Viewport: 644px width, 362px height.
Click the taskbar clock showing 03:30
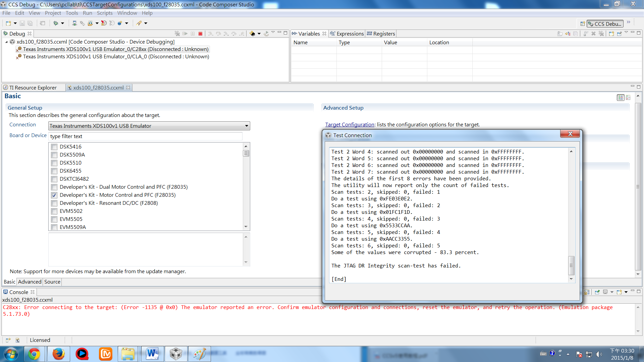pos(622,354)
